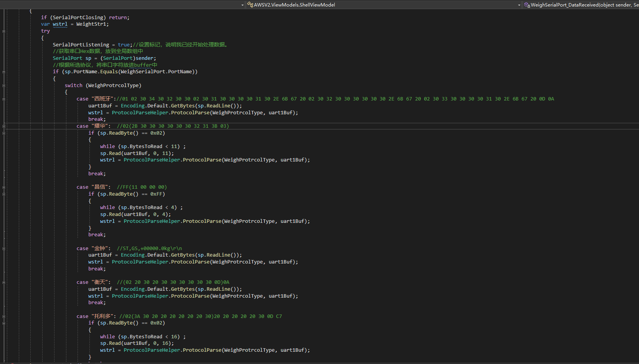The image size is (639, 364).
Task: Click the underlined word buffer in the comment
Action: click(143, 65)
